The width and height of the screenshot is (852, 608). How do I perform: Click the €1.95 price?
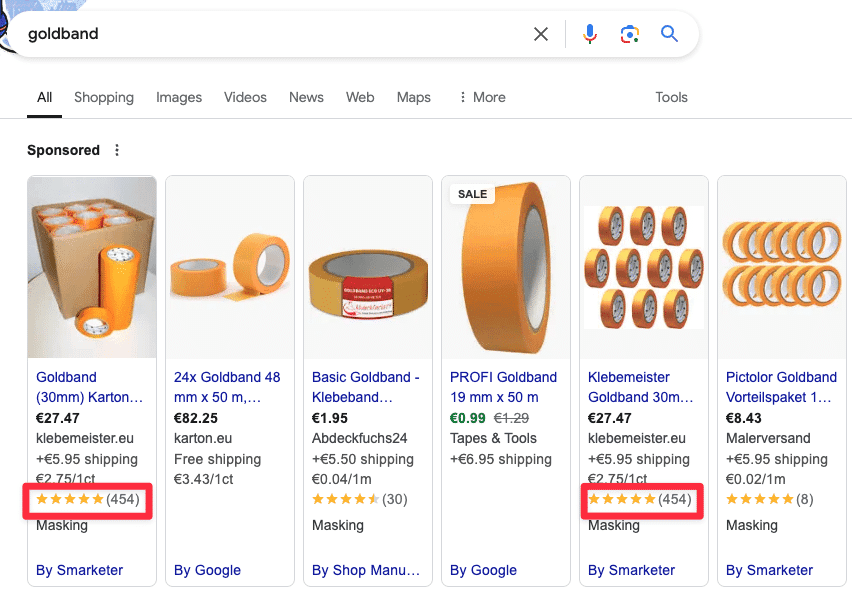point(330,418)
